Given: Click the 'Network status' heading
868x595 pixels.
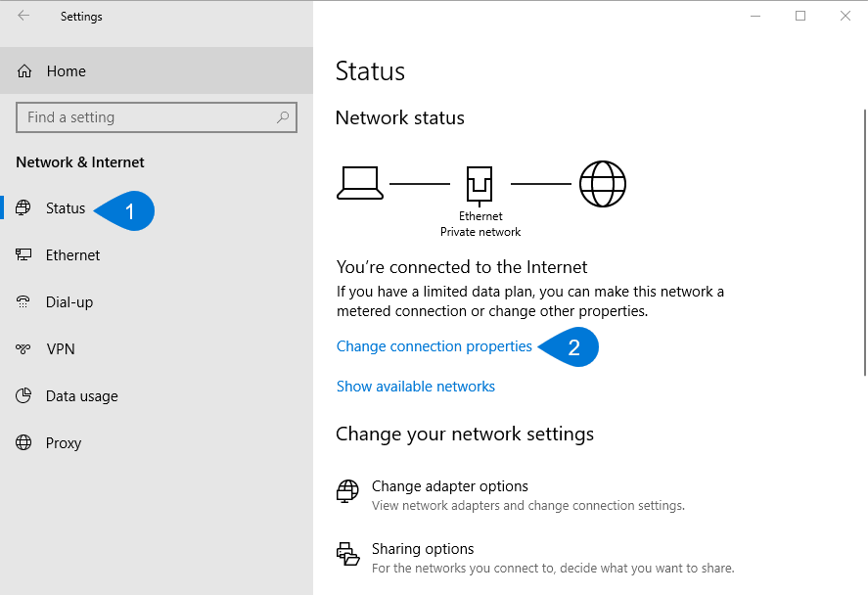Looking at the screenshot, I should click(x=399, y=117).
